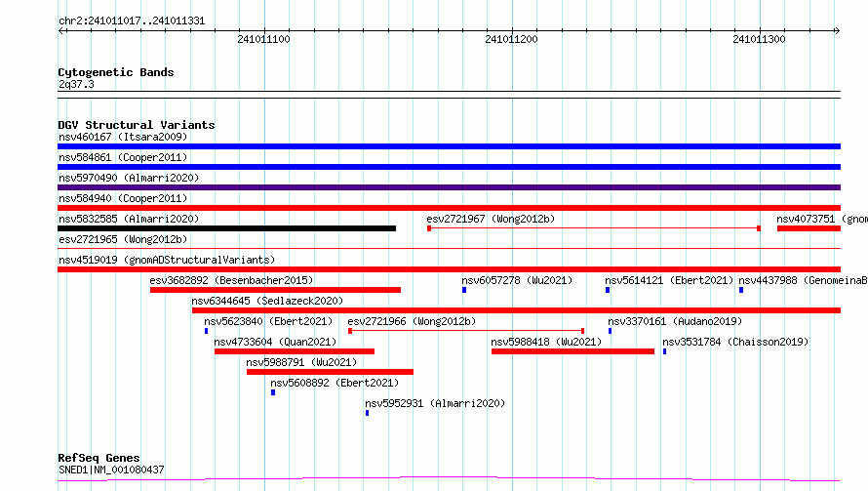Select the purple nsv5970490 variant bar
This screenshot has width=868, height=491.
point(449,187)
